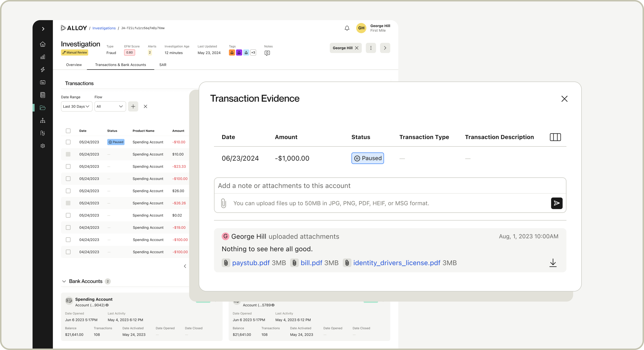Switch to the SAR tab
The height and width of the screenshot is (350, 644).
(163, 65)
